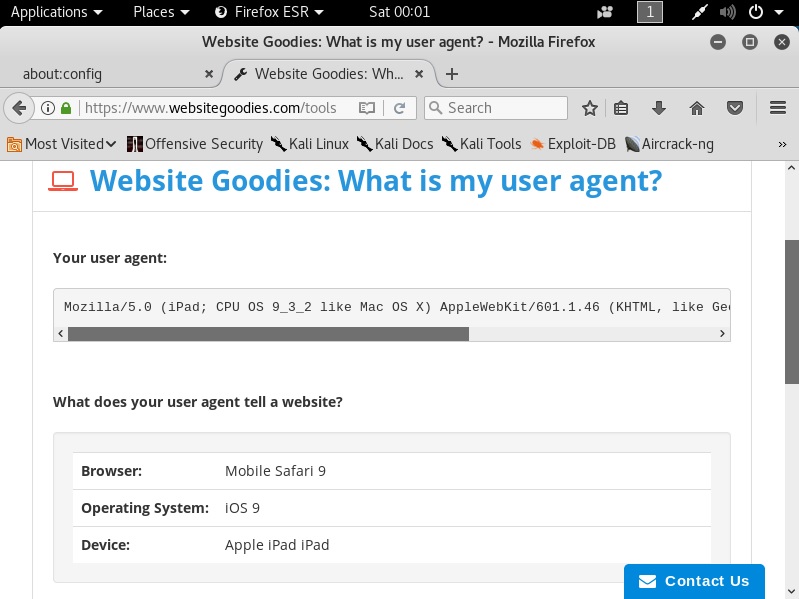Click the user agent string text
Image resolution: width=799 pixels, height=599 pixels.
pyautogui.click(x=396, y=307)
